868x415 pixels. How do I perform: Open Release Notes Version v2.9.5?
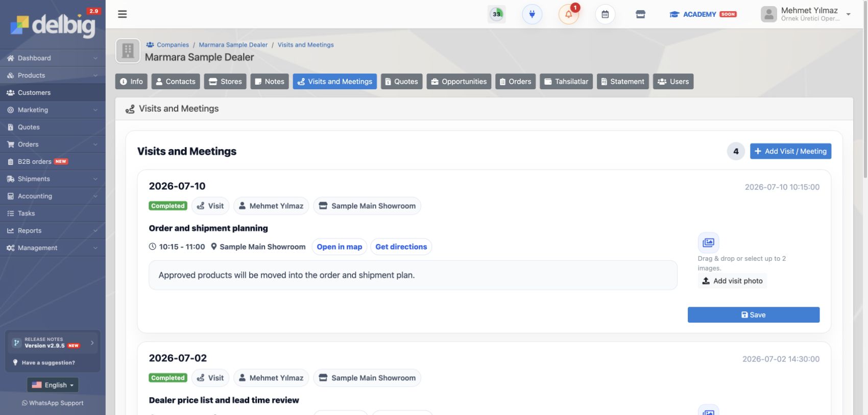point(53,343)
